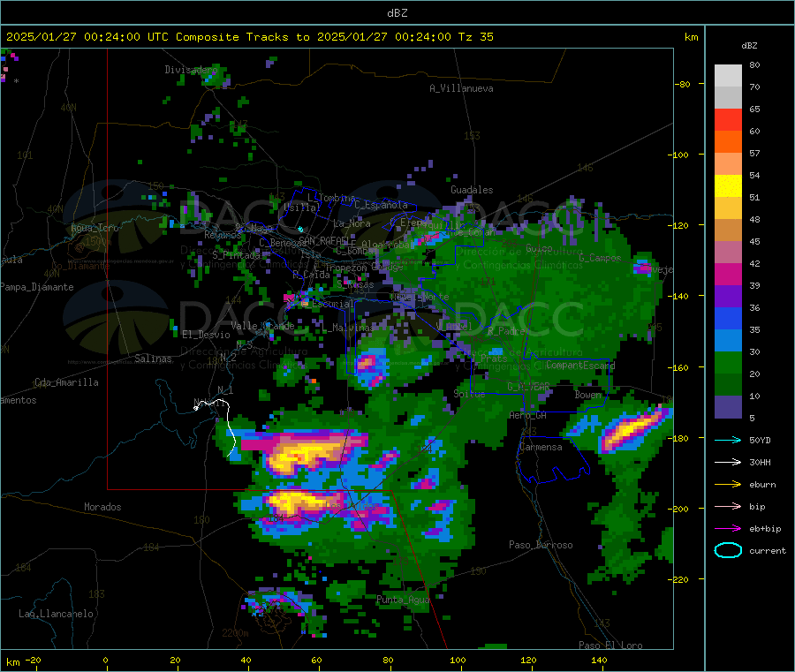The height and width of the screenshot is (672, 795).
Task: Click the 'Aero_GH' place label
Action: (x=527, y=415)
